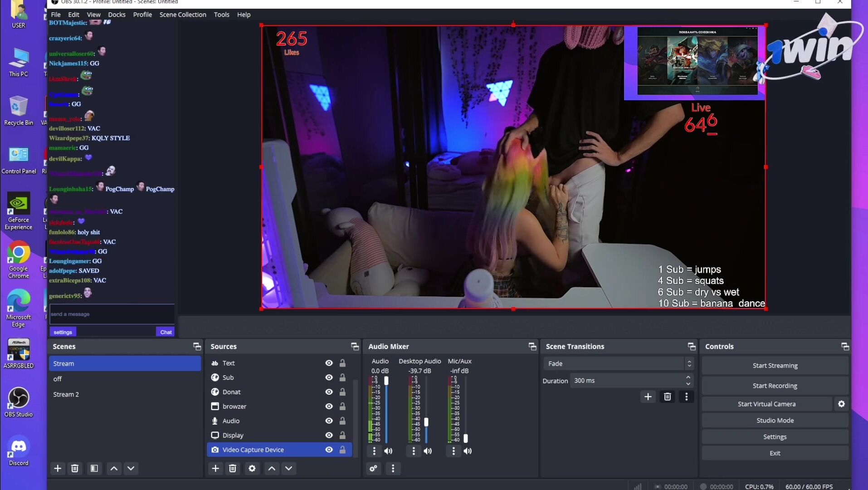Click Start Recording button

tap(775, 386)
